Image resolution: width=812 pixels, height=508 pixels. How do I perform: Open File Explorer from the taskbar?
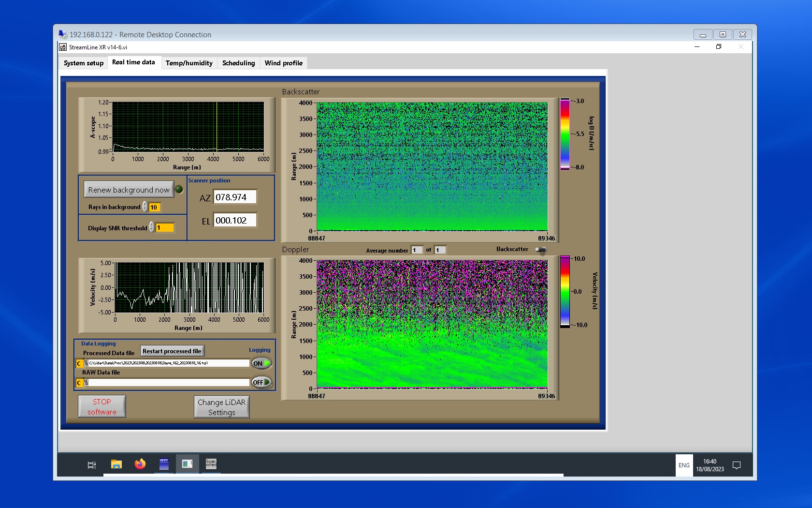click(x=116, y=464)
